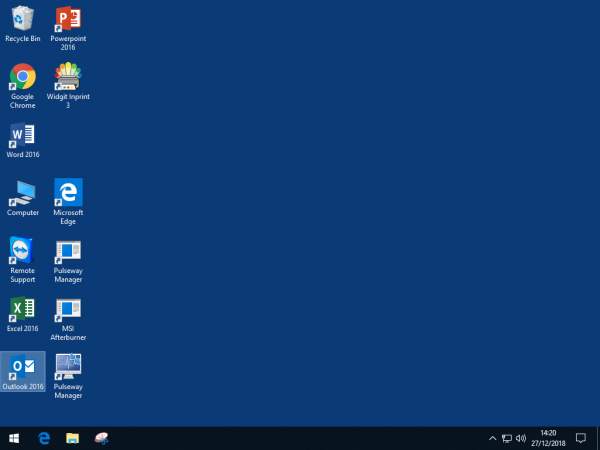Click the TeamViewer Remote Support icon

coord(22,250)
